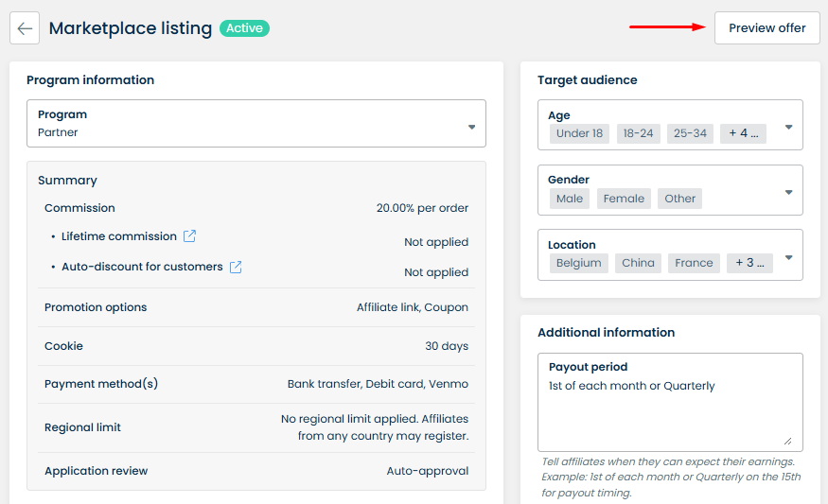Click the back arrow button

25,28
